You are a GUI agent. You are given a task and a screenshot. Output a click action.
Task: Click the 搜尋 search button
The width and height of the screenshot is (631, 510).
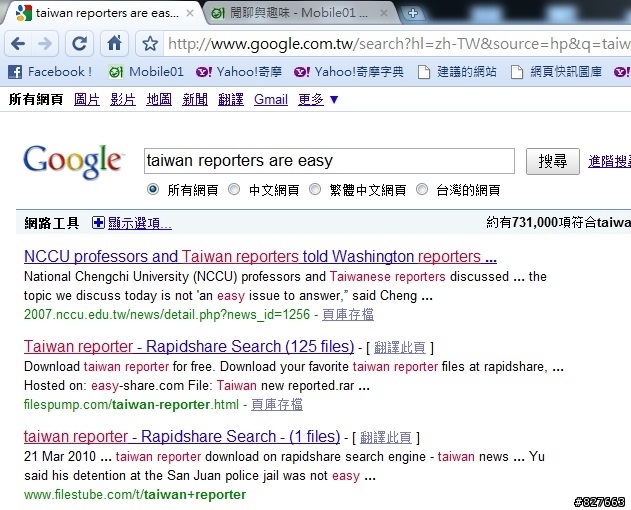click(553, 161)
